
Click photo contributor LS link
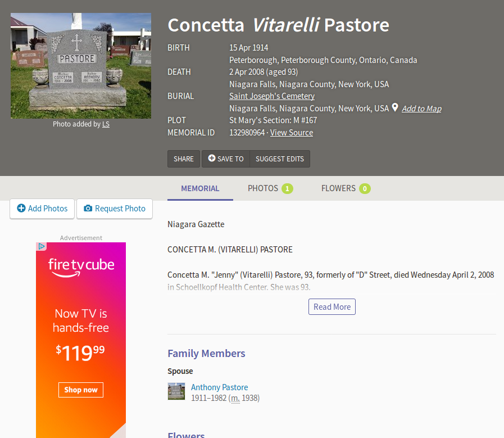coord(106,124)
